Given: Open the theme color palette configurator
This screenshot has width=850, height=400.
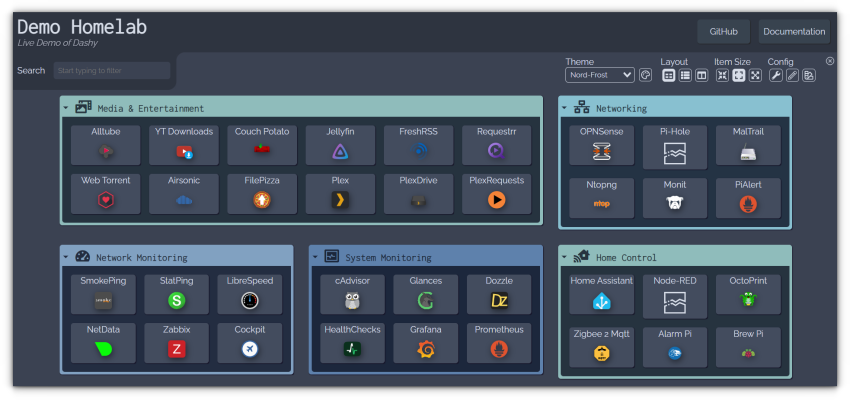Looking at the screenshot, I should (645, 75).
